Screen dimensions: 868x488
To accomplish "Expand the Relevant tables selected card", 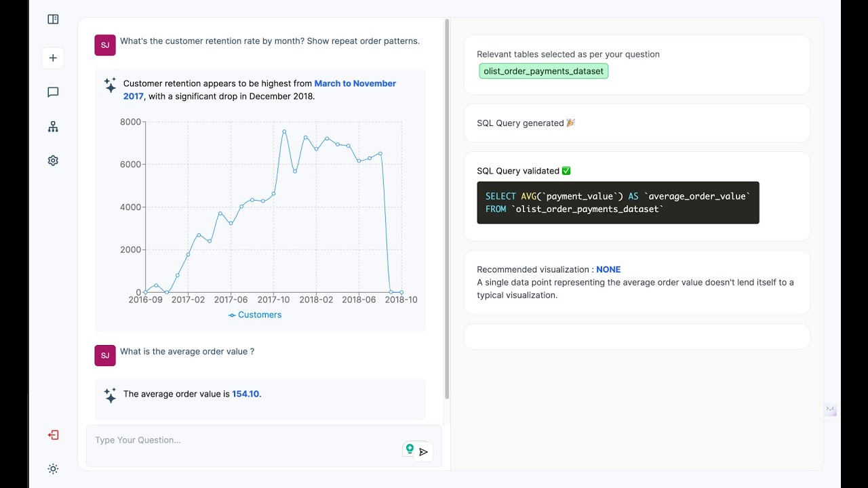I will coord(636,54).
